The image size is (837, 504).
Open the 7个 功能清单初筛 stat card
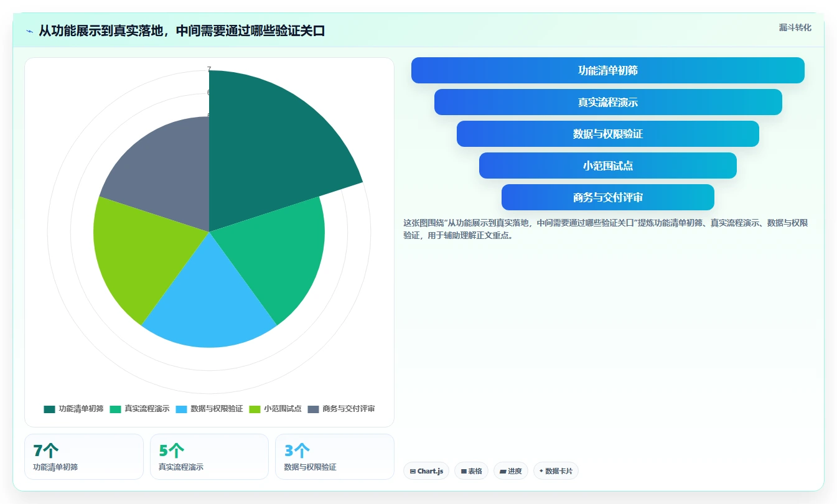point(84,457)
